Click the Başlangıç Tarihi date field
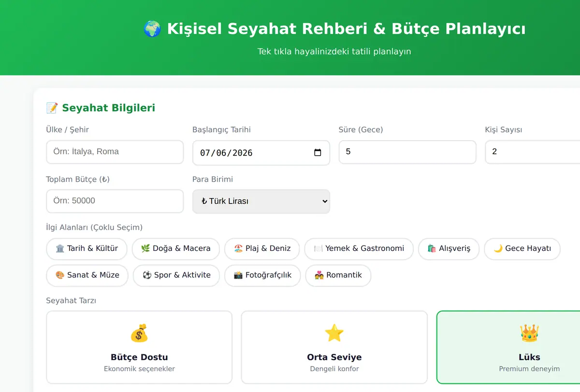580x392 pixels. pos(261,153)
